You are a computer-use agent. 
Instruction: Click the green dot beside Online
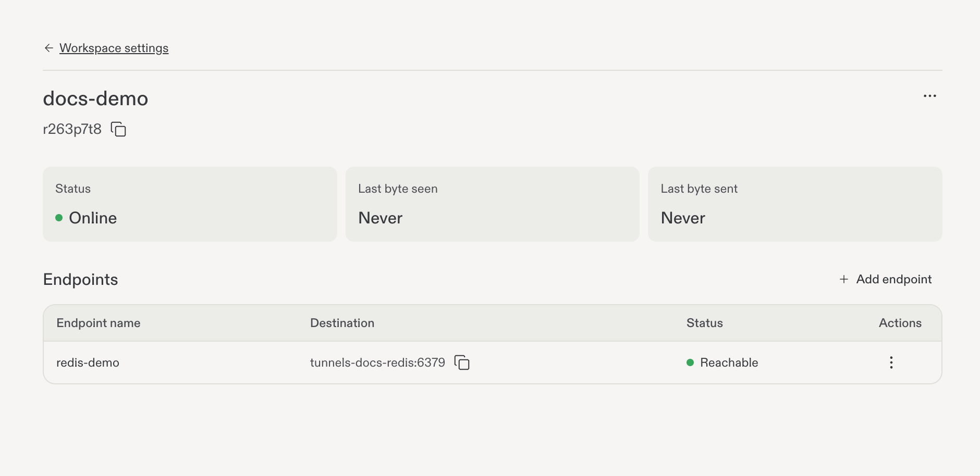(x=59, y=218)
